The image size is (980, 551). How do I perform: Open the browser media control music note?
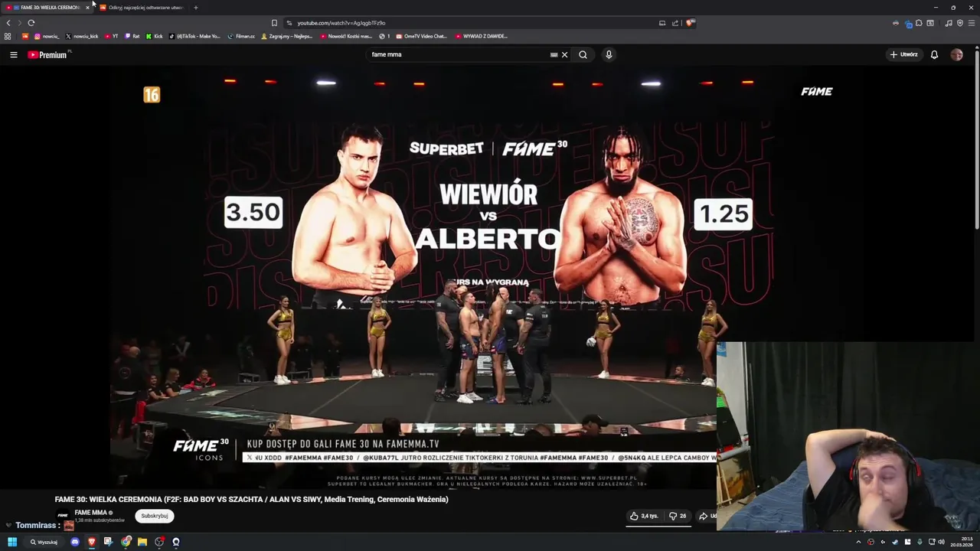pyautogui.click(x=949, y=23)
